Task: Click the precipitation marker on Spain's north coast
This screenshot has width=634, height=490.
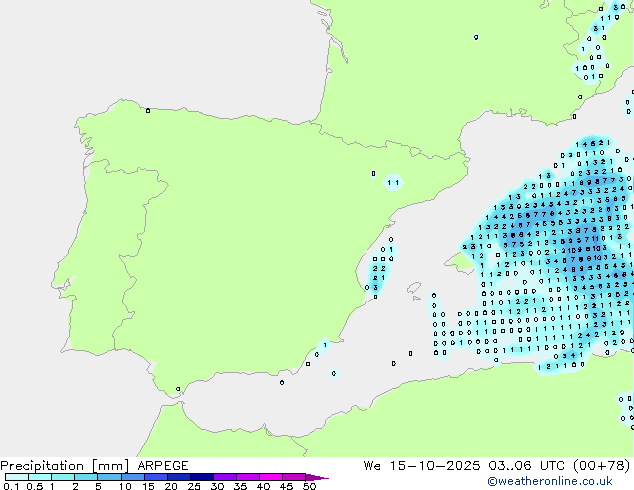Action: pyautogui.click(x=148, y=111)
